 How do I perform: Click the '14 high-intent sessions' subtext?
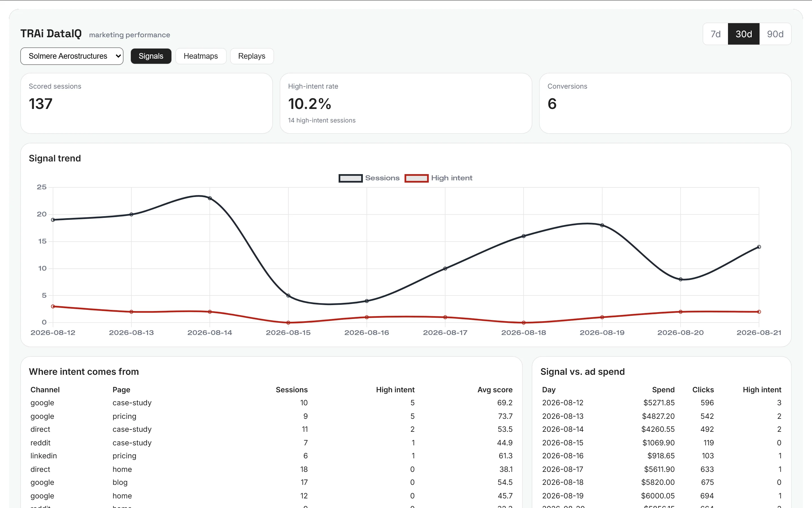click(321, 120)
